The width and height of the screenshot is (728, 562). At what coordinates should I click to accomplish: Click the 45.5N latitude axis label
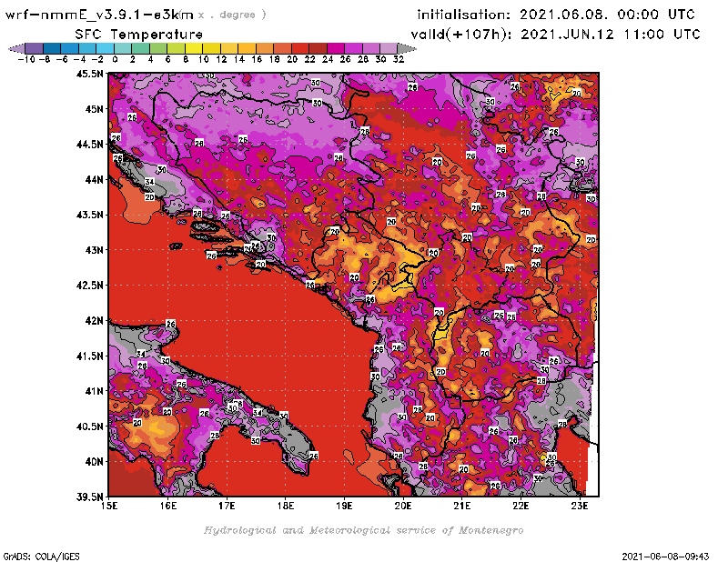[x=89, y=74]
